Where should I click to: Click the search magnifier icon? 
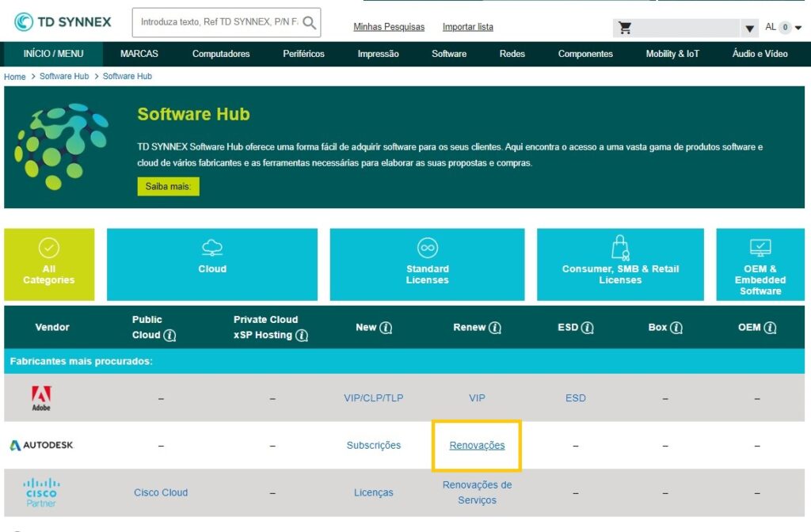coord(310,22)
